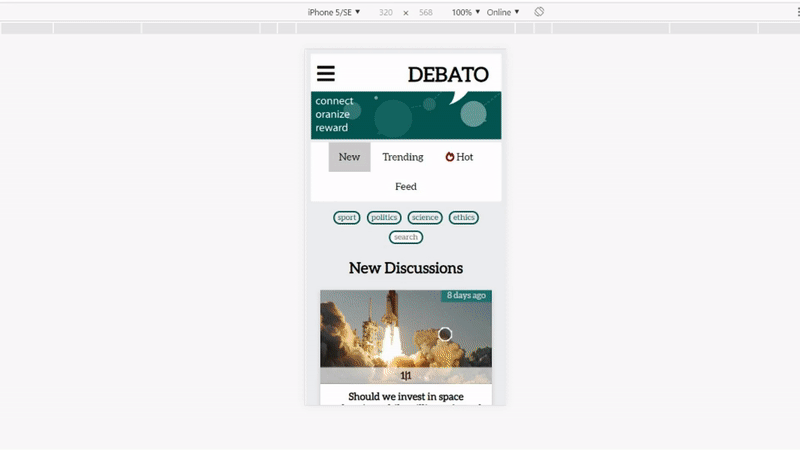Filter by the politics tag
Viewport: 800px width, 450px height.
(x=384, y=217)
